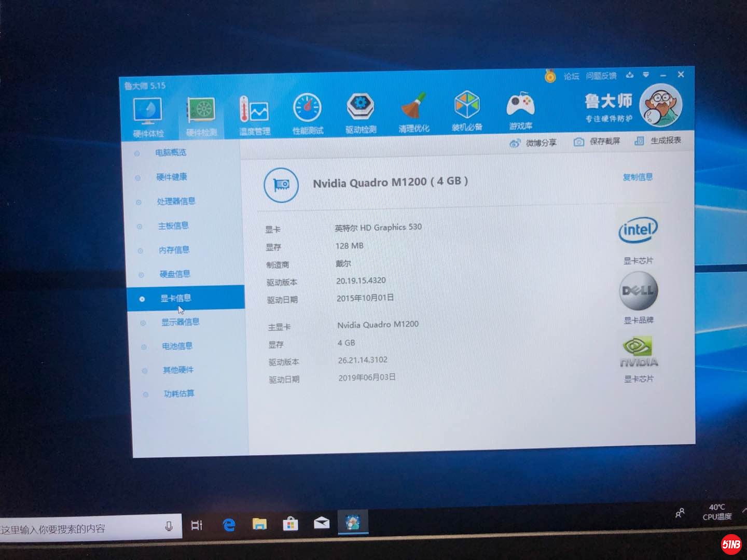
Task: Open the 硬件体检 (hardware checkup) panel
Action: pos(147,111)
